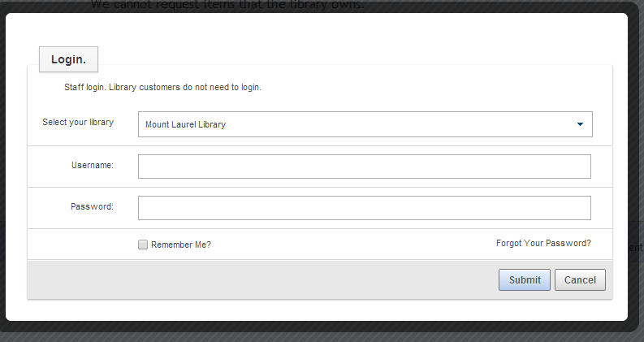The image size is (644, 342).
Task: Open the Forgot Your Password? link
Action: (x=543, y=244)
